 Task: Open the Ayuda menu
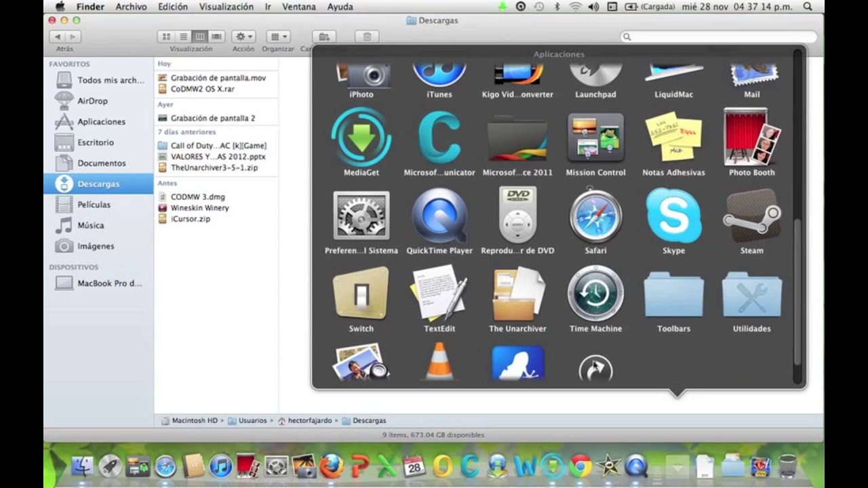point(340,7)
